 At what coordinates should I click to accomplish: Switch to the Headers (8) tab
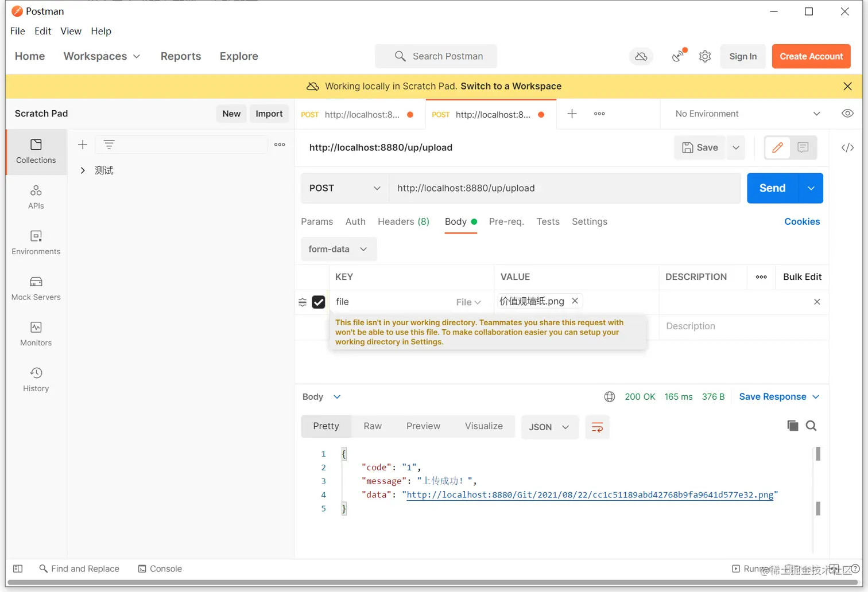pyautogui.click(x=404, y=221)
